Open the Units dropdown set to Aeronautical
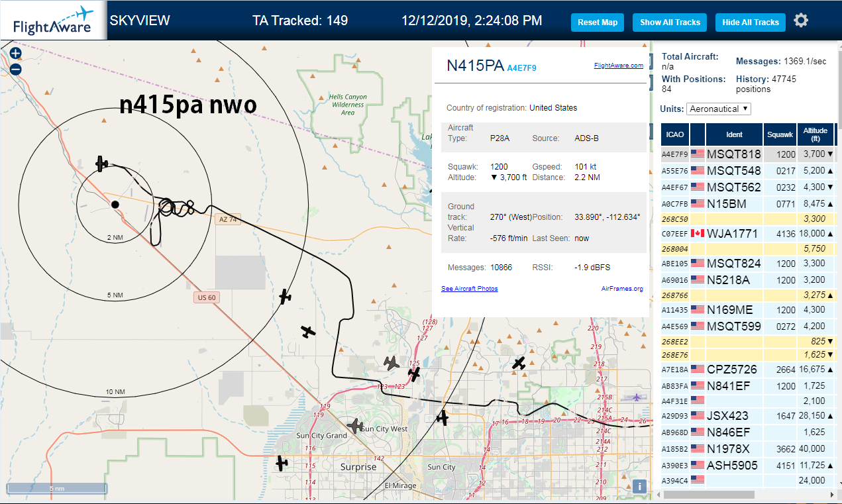Image resolution: width=842 pixels, height=504 pixels. (719, 109)
